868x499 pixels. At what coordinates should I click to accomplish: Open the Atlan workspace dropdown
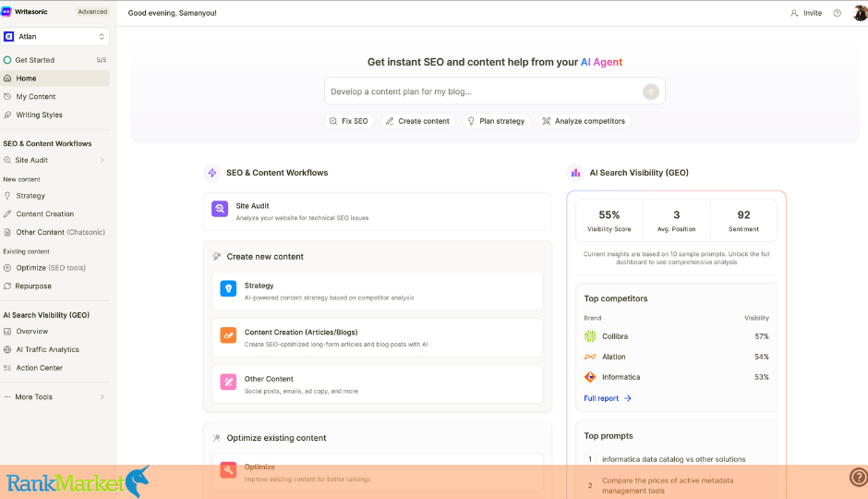(x=54, y=37)
